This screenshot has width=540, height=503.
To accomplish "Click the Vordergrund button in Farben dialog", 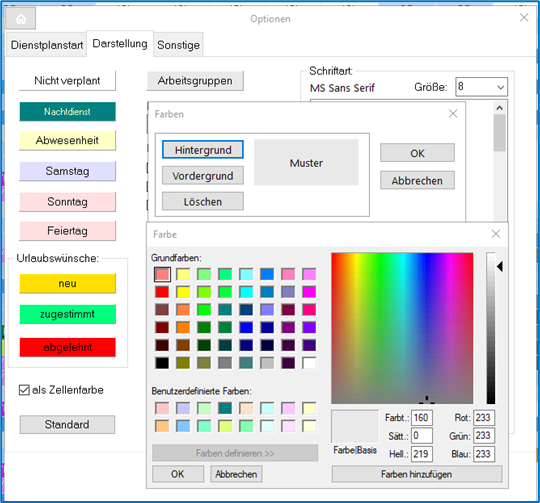I will pyautogui.click(x=203, y=176).
